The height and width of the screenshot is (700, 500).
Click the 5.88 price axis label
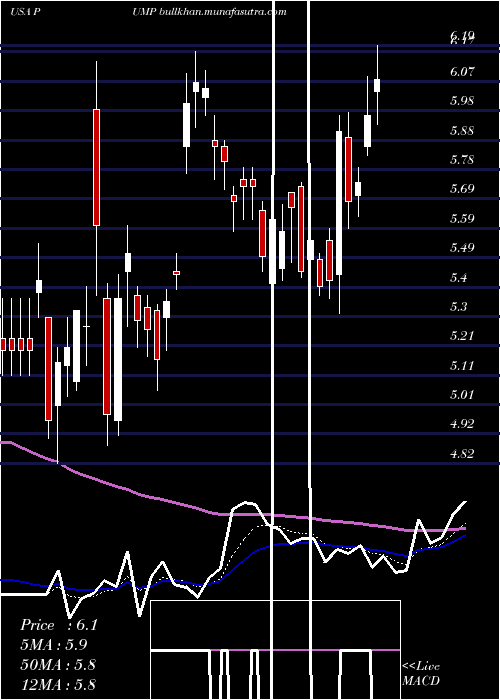coord(462,130)
